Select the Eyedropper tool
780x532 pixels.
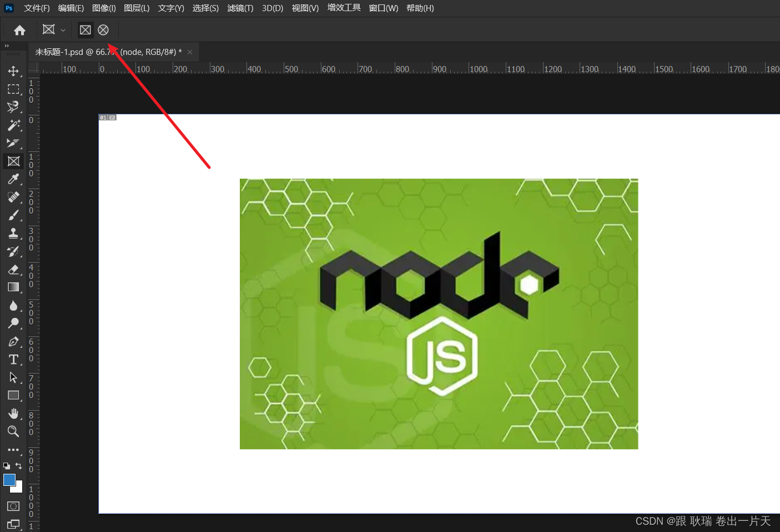click(x=13, y=179)
